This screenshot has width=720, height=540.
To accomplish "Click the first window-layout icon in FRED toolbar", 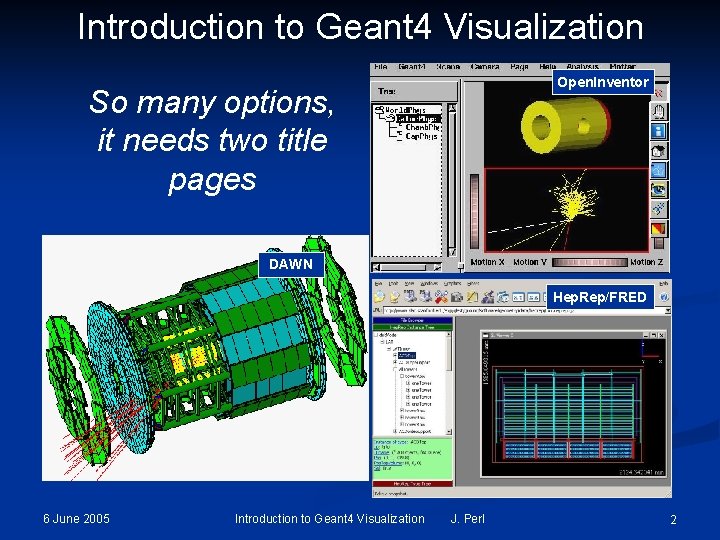I will coord(518,298).
